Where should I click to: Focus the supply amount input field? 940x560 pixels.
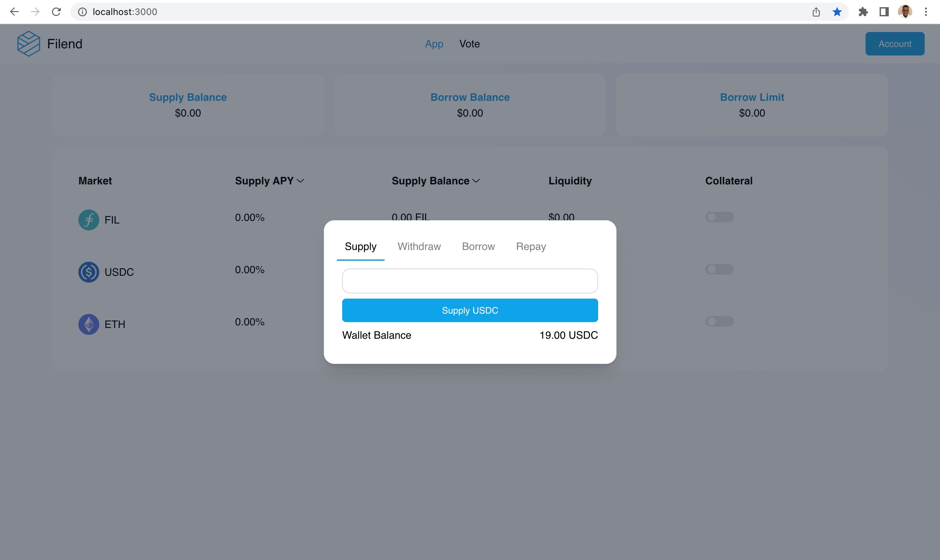pos(470,281)
